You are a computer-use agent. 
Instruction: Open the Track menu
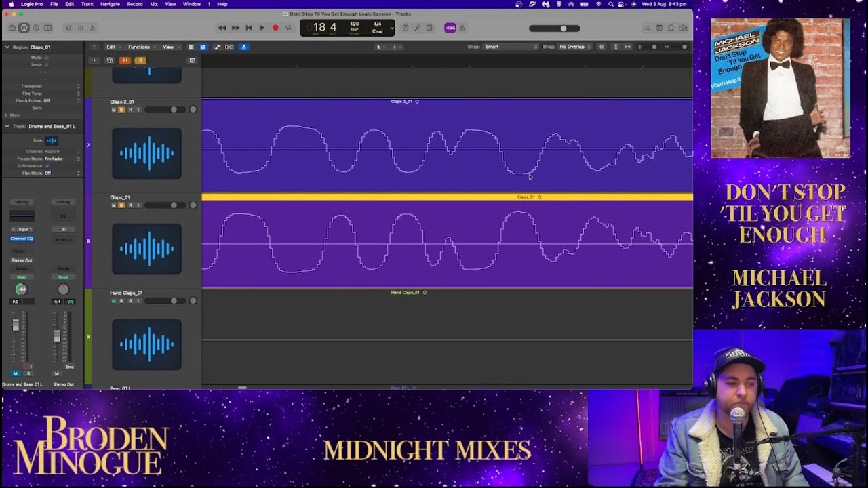[x=87, y=4]
